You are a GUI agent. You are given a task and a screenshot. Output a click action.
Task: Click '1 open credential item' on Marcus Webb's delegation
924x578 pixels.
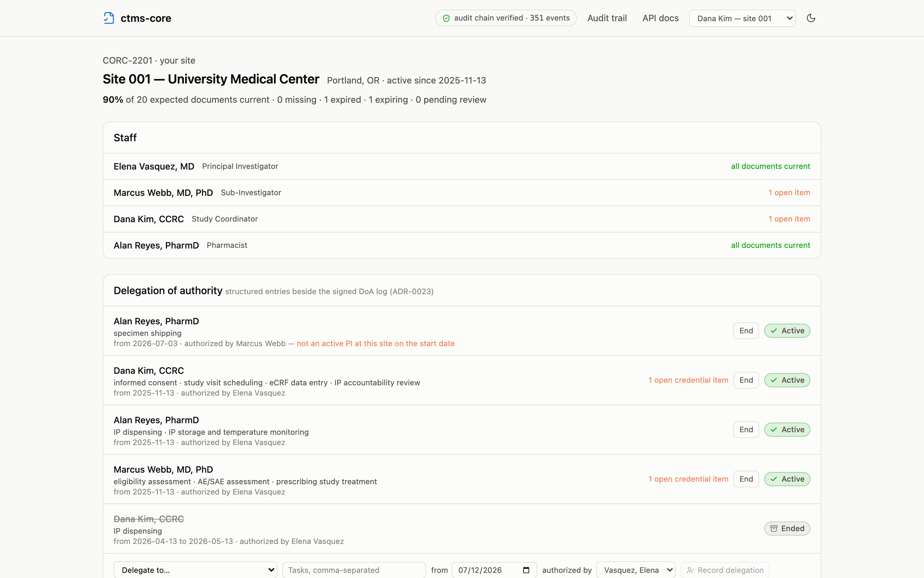tap(689, 479)
